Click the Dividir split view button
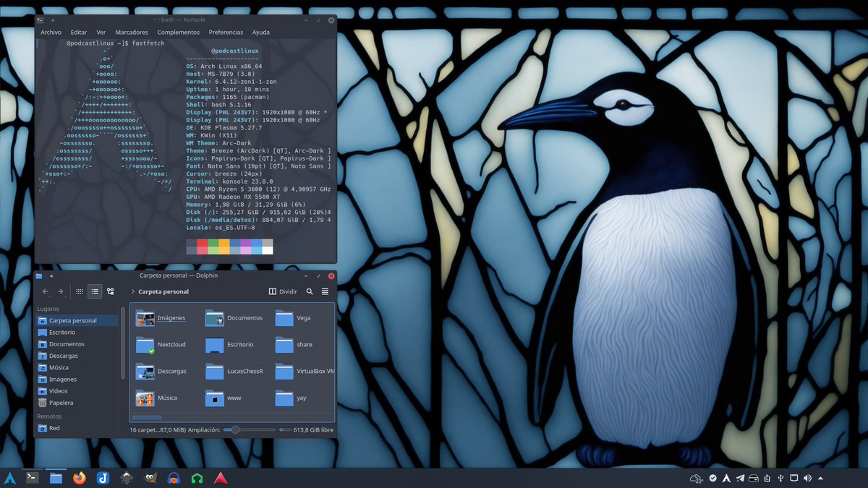Image resolution: width=868 pixels, height=488 pixels. pyautogui.click(x=283, y=291)
